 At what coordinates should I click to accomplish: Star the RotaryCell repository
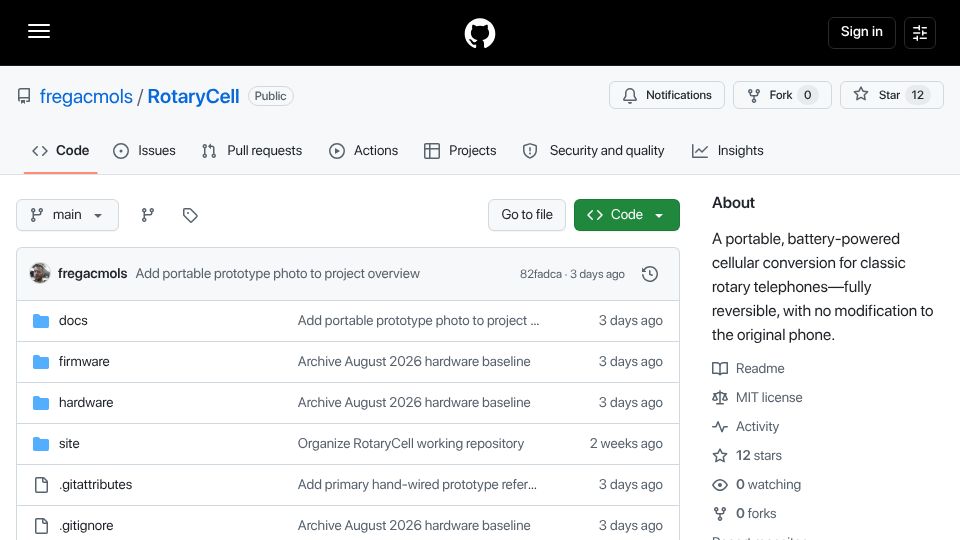(891, 95)
